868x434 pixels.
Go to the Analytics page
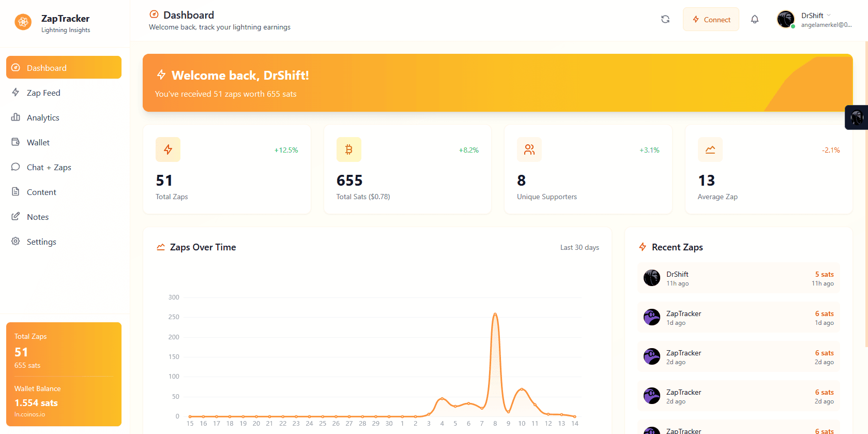pos(43,117)
